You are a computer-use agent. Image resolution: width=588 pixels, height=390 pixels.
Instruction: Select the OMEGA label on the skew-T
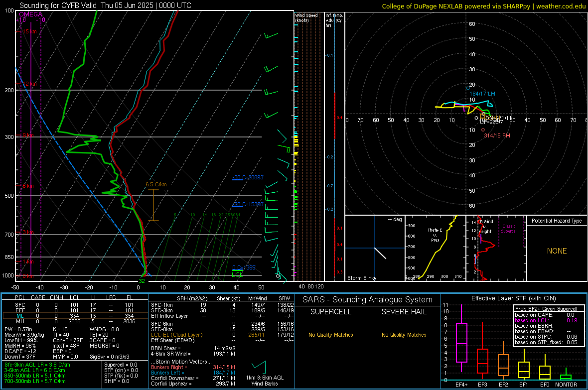click(x=30, y=14)
